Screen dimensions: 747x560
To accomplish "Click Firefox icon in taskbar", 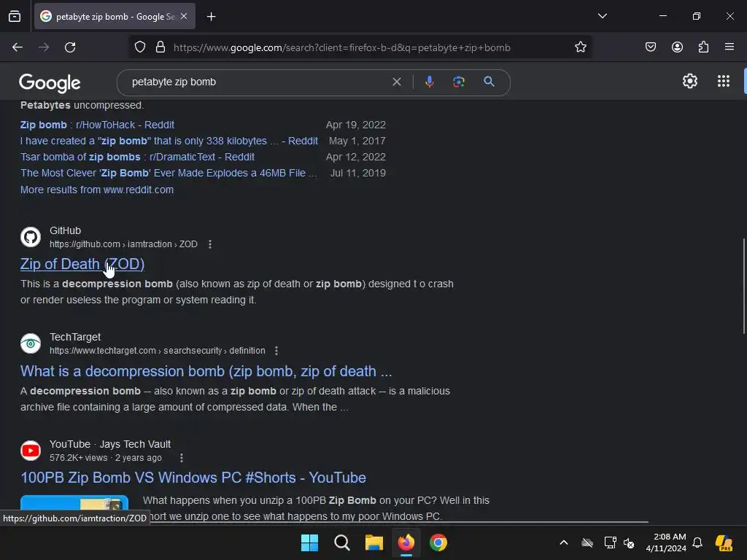I will [406, 542].
